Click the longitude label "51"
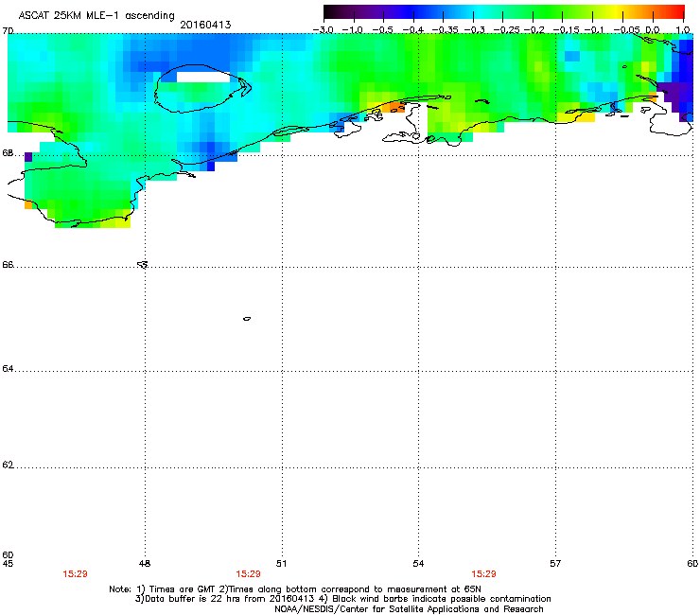Screen dimensions: 700x615 coord(281,564)
